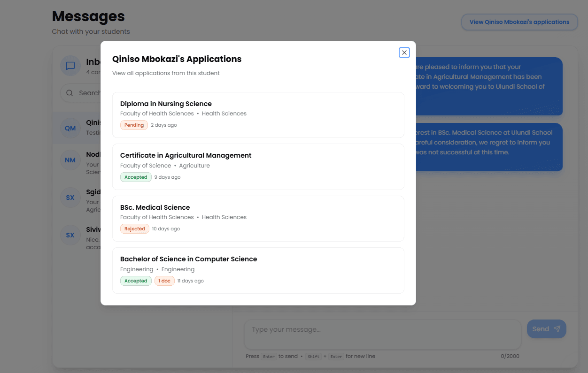Open the Diploma in Nursing Science application card
588x373 pixels.
pos(258,114)
